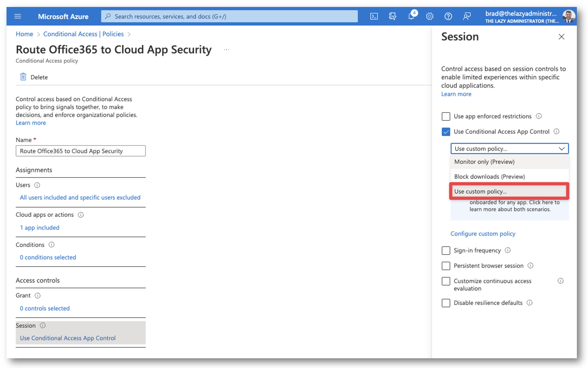This screenshot has height=368, width=588.
Task: Show info icon next to Grant
Action: point(38,295)
